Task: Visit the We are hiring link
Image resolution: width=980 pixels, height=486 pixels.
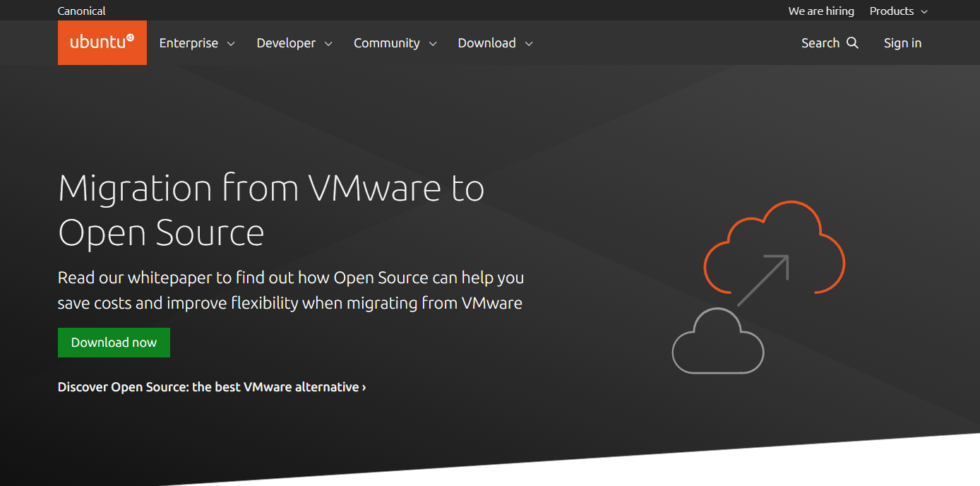Action: (x=821, y=11)
